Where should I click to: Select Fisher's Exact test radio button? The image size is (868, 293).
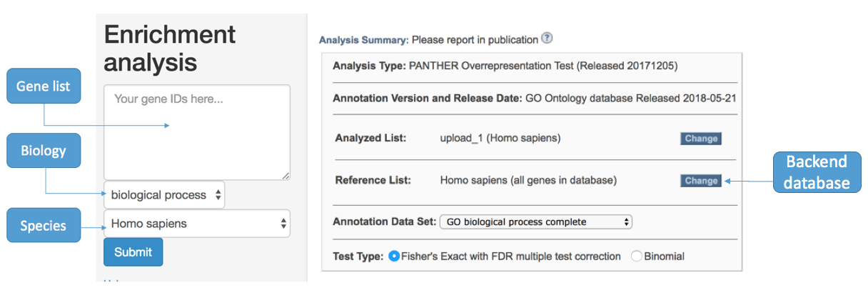tap(393, 256)
